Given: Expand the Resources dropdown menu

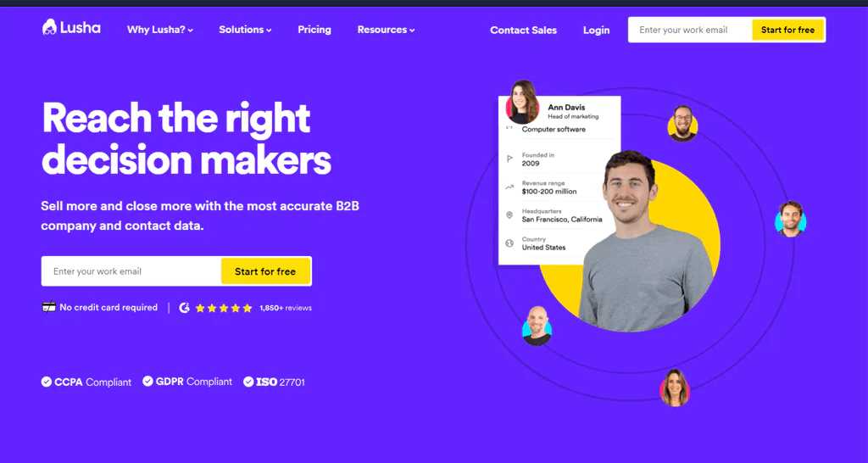Looking at the screenshot, I should [x=386, y=30].
